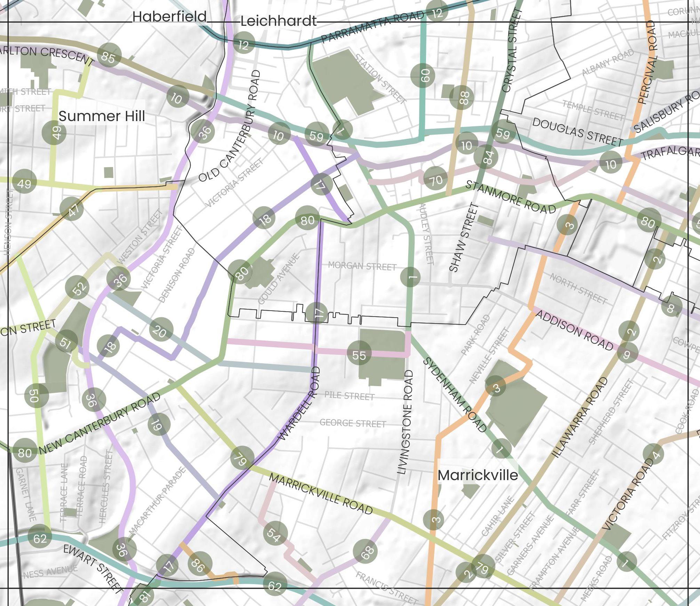Click route marker 60 on teal route
This screenshot has height=606, width=700.
coord(423,75)
